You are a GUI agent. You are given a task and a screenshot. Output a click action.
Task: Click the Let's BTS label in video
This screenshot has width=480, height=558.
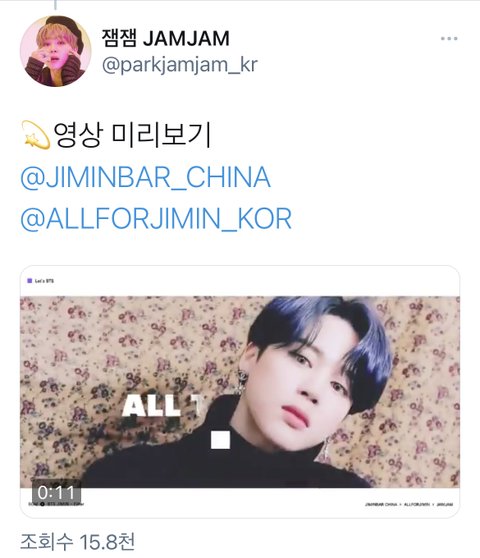[x=44, y=281]
